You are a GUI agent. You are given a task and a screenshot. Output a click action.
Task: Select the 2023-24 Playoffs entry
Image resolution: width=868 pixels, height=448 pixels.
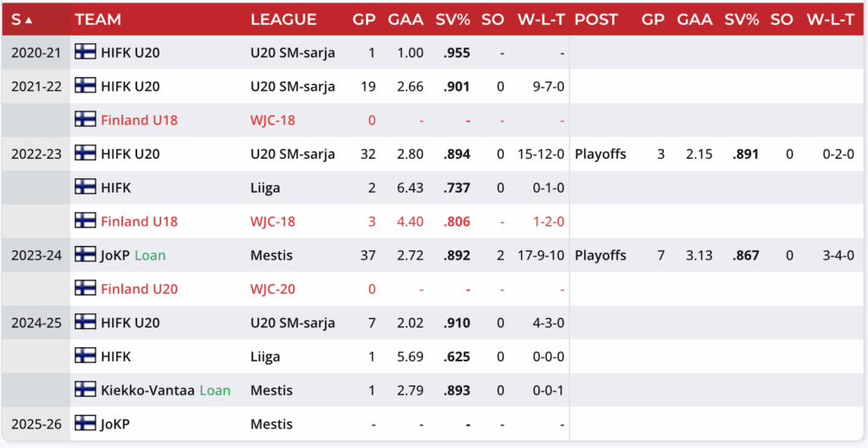coord(600,255)
